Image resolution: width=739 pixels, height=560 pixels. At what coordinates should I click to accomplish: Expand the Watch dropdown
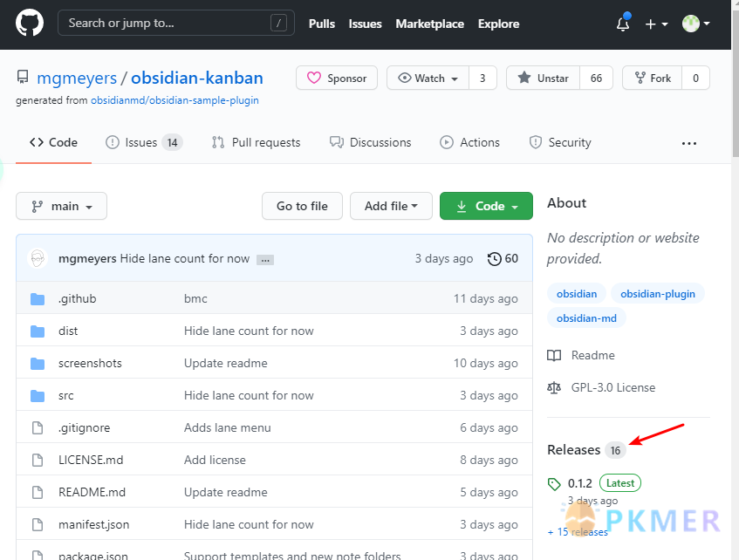[x=428, y=78]
